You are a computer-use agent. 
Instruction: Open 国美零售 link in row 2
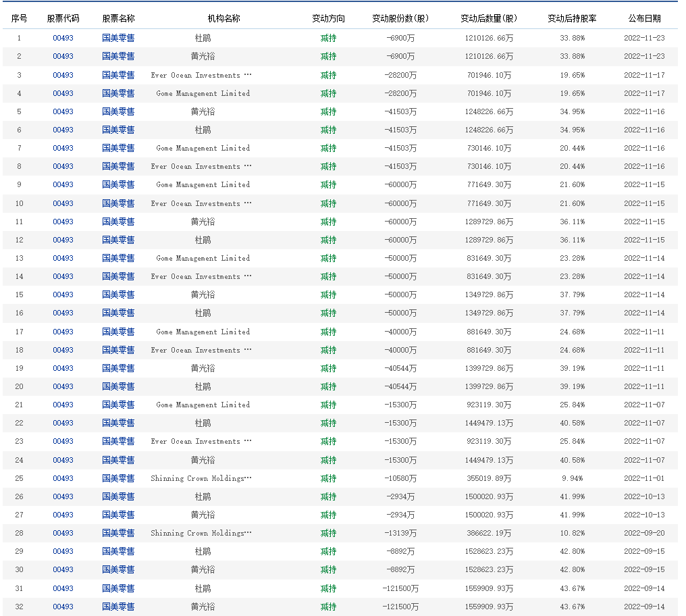[x=118, y=57]
